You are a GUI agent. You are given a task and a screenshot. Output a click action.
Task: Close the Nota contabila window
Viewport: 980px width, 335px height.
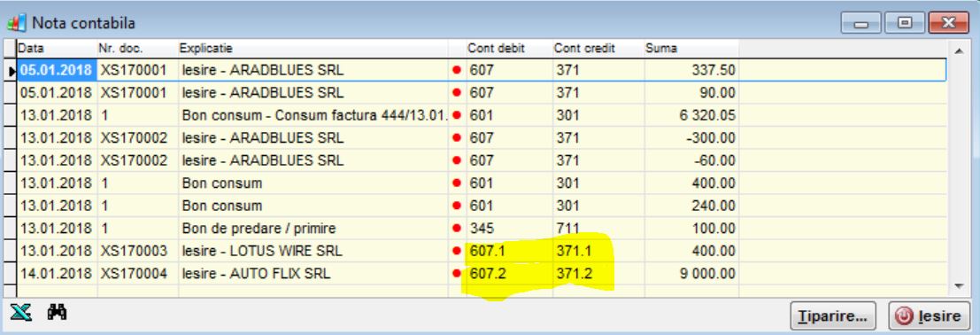click(x=948, y=23)
